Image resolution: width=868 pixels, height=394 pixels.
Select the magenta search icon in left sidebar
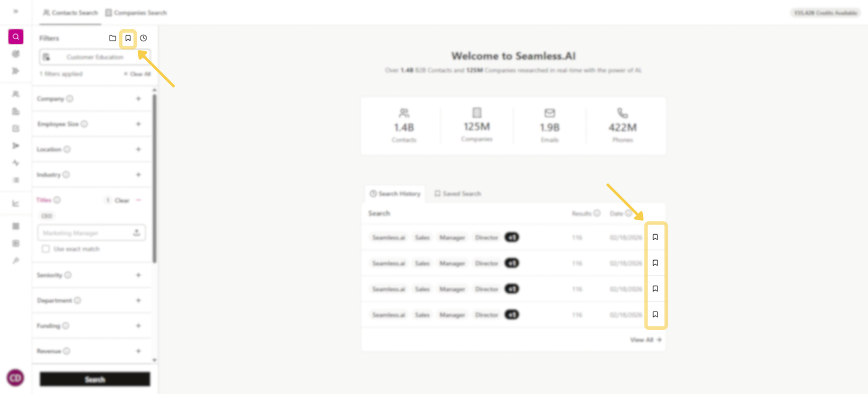pos(16,36)
